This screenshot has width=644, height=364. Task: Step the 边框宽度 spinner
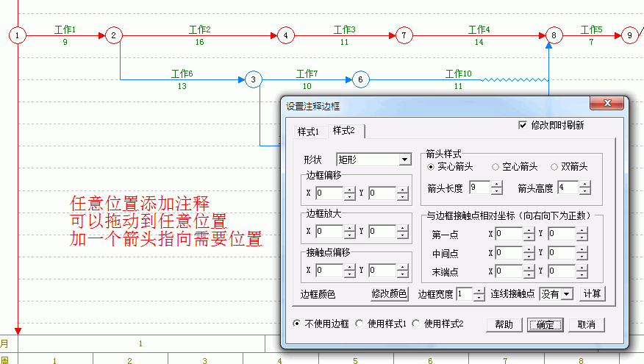click(479, 293)
